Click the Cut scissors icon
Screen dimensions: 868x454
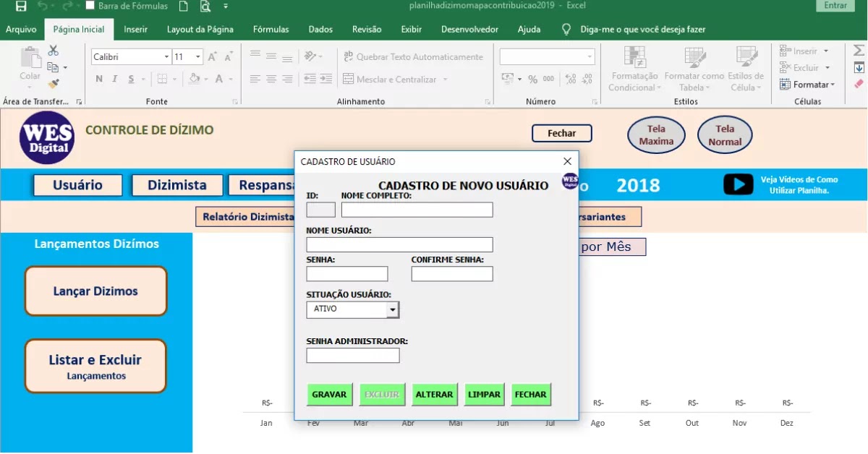54,51
